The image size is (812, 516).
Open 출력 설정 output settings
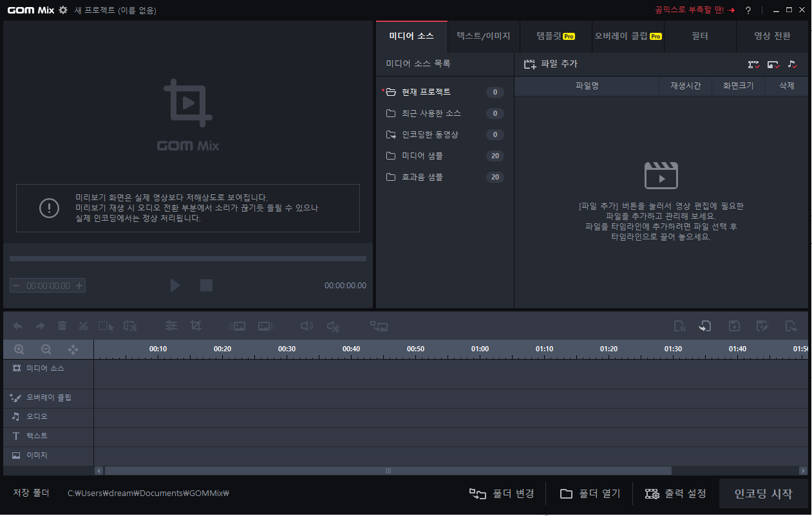coord(676,494)
